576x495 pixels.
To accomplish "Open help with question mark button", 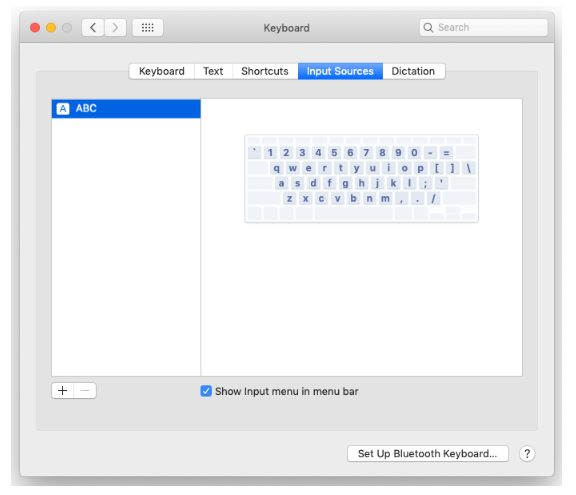I will (x=527, y=454).
